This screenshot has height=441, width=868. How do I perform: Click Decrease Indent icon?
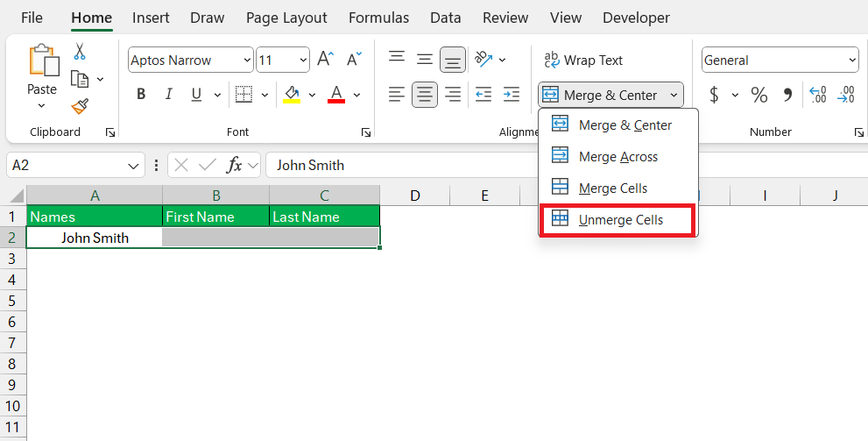coord(483,95)
